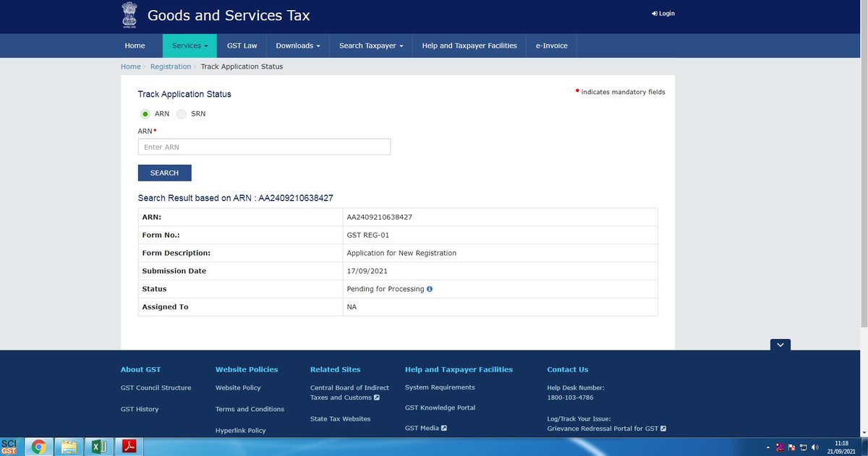This screenshot has height=456, width=868.
Task: Show hidden system tray icons arrow
Action: pyautogui.click(x=768, y=448)
